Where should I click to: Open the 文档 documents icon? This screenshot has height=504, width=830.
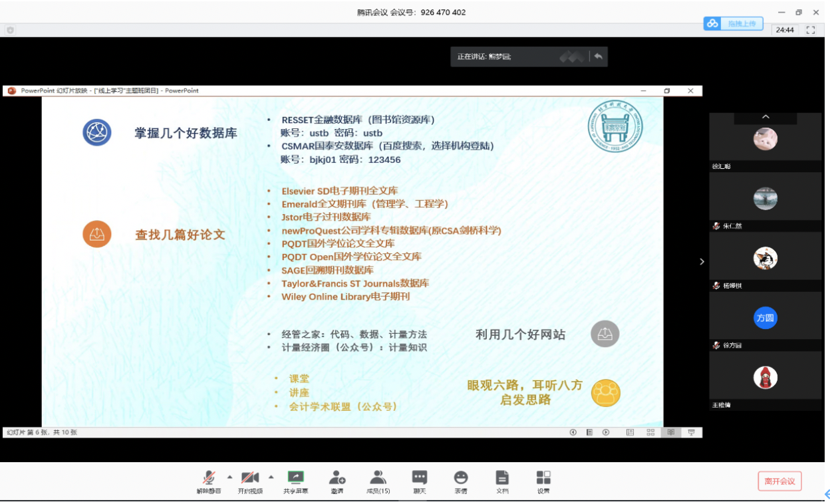tap(502, 481)
